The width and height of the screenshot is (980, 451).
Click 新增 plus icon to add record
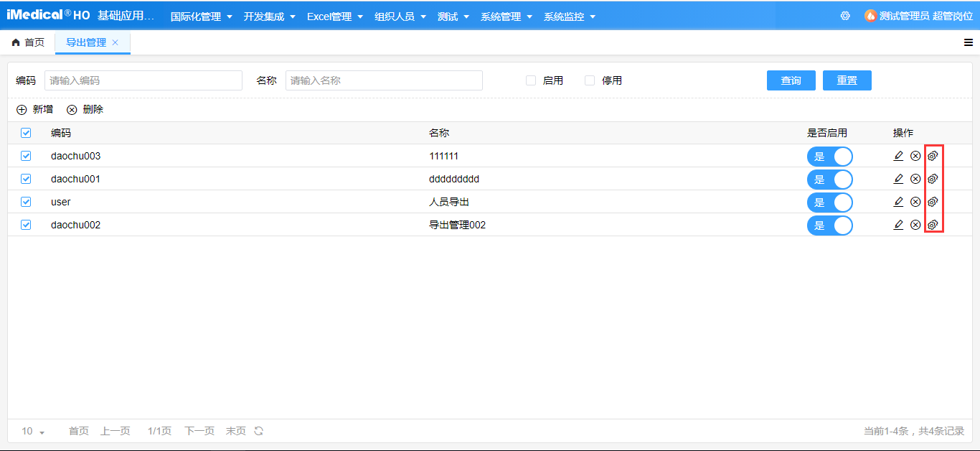[21, 109]
